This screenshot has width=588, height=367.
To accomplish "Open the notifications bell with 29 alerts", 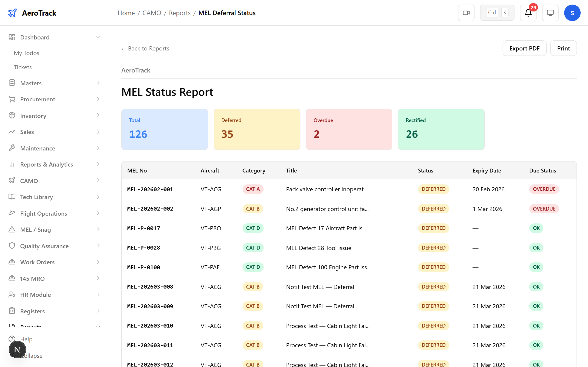I will 528,13.
